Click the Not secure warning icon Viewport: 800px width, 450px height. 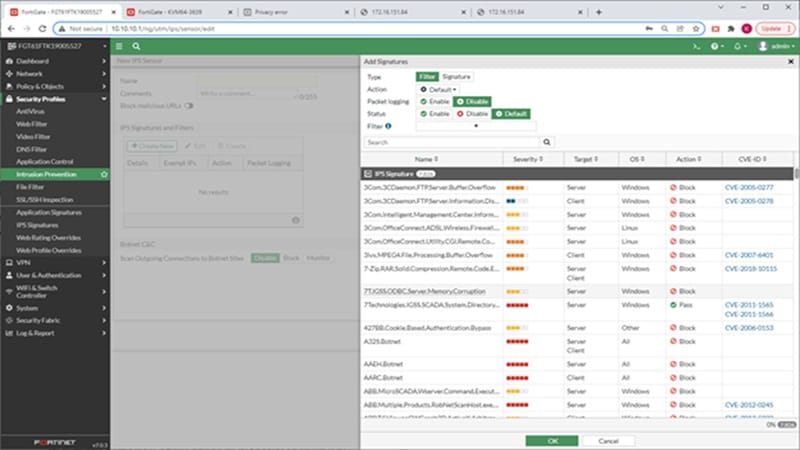click(62, 29)
